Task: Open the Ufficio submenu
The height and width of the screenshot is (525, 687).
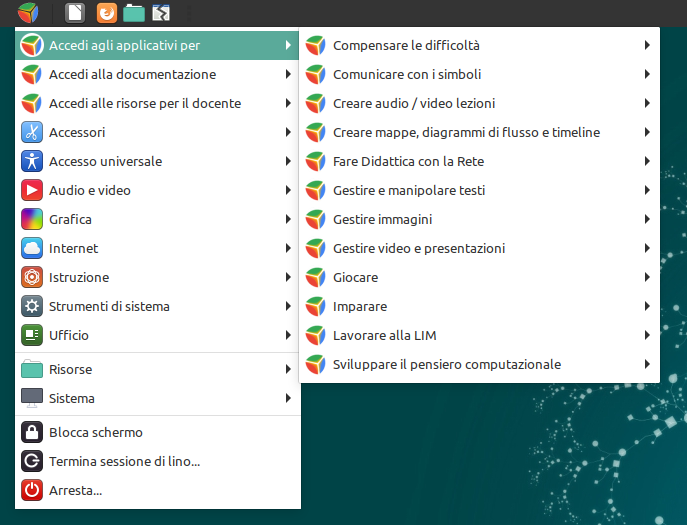Action: pyautogui.click(x=69, y=335)
